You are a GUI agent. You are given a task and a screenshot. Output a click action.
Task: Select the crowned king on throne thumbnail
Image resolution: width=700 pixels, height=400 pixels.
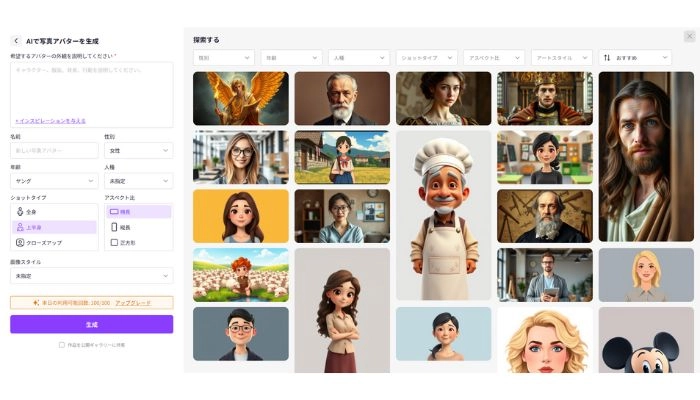click(x=545, y=98)
